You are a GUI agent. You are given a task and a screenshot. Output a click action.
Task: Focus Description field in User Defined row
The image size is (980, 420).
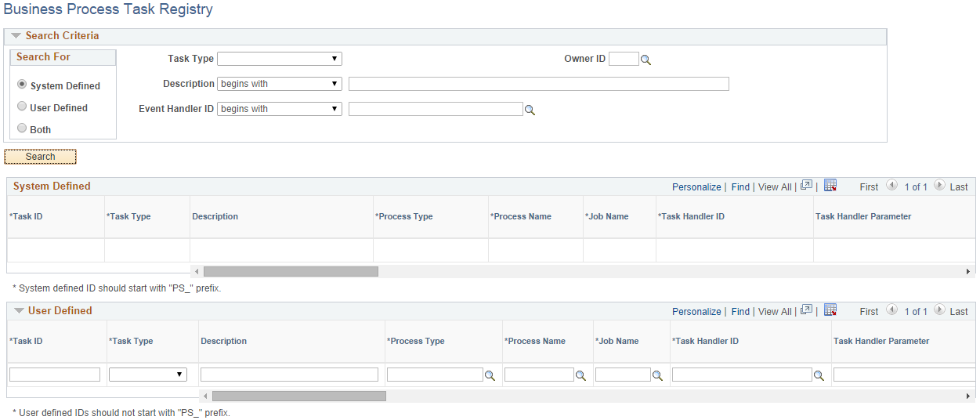pyautogui.click(x=289, y=375)
